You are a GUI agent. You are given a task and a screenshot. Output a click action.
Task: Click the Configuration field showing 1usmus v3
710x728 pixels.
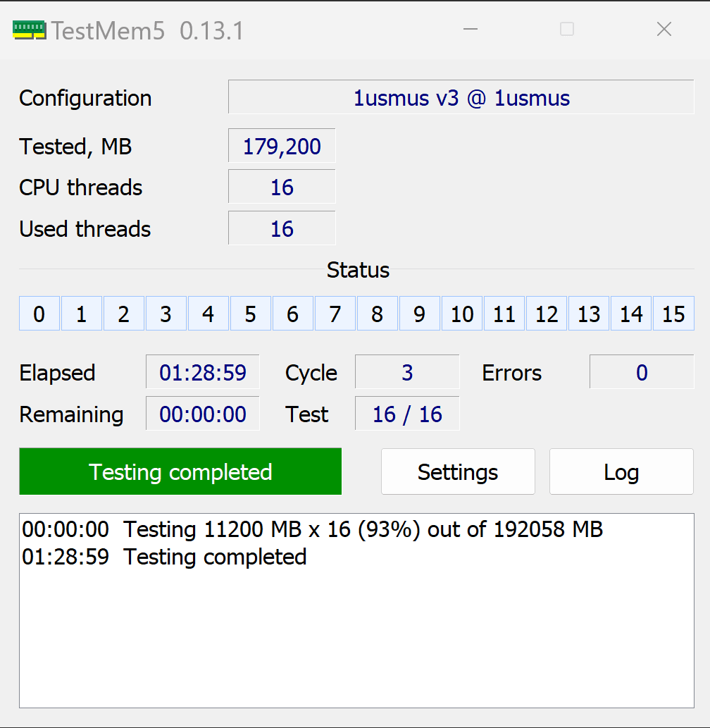click(461, 97)
